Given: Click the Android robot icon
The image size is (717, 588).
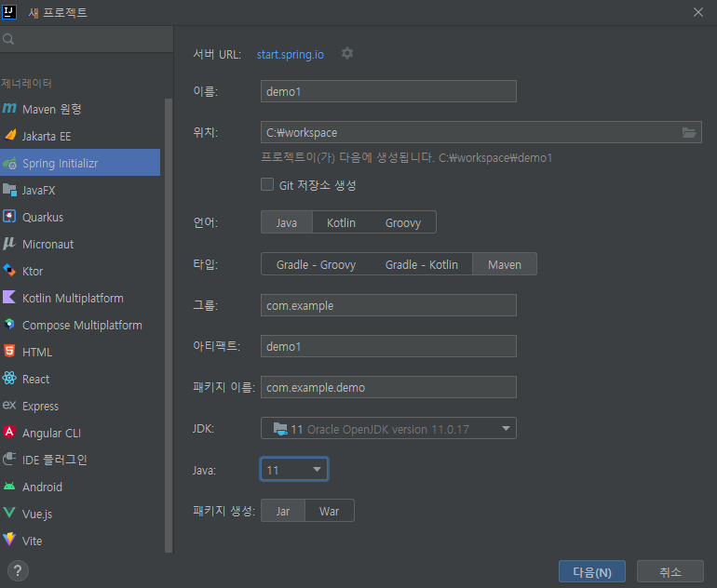Looking at the screenshot, I should tap(9, 486).
